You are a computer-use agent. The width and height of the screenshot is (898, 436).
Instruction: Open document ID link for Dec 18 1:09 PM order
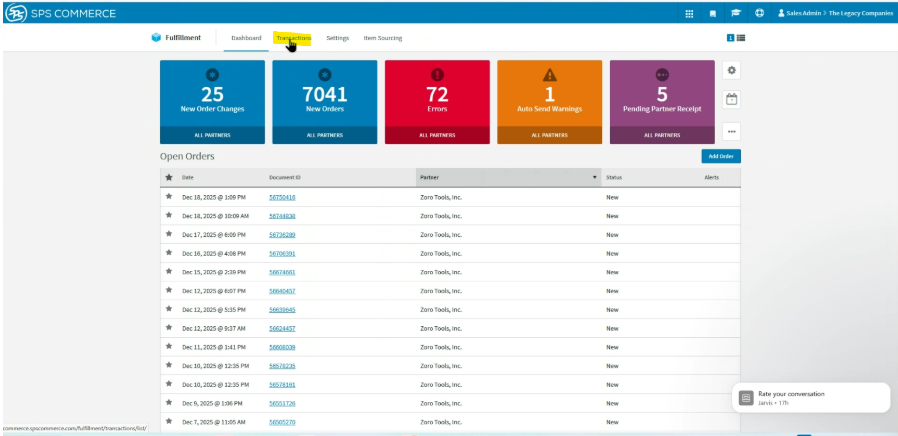282,197
